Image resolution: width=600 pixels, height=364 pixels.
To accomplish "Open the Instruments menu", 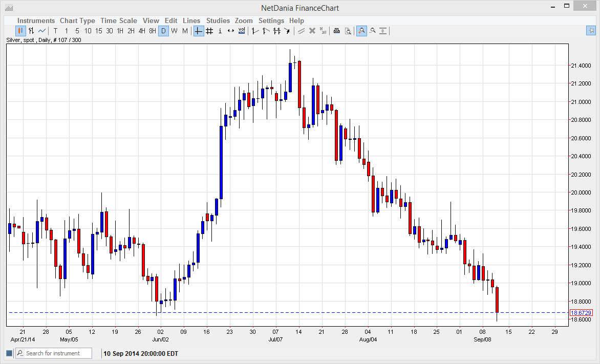I will (36, 20).
